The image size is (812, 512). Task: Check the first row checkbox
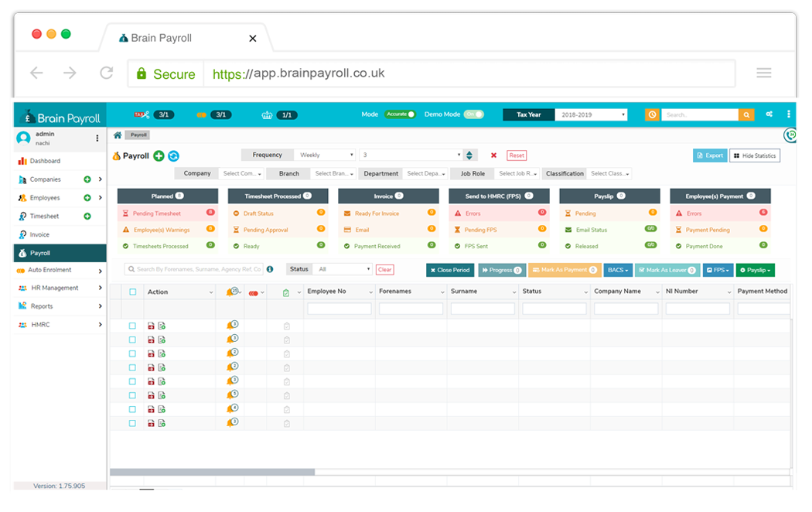[132, 326]
